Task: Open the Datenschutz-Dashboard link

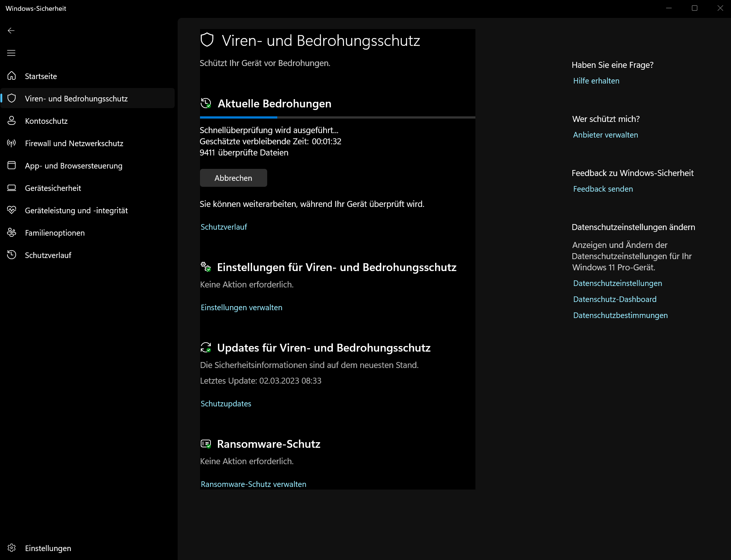Action: 615,299
